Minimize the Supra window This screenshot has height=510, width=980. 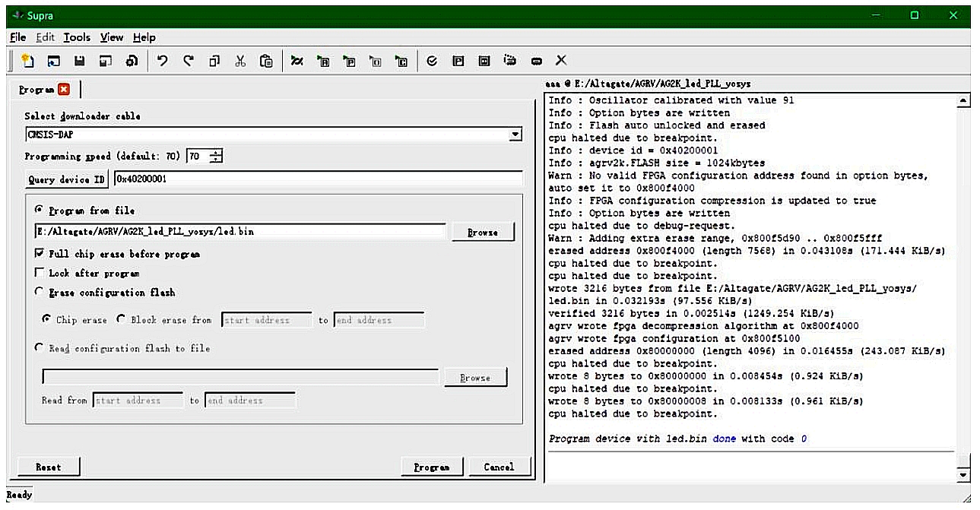[876, 15]
